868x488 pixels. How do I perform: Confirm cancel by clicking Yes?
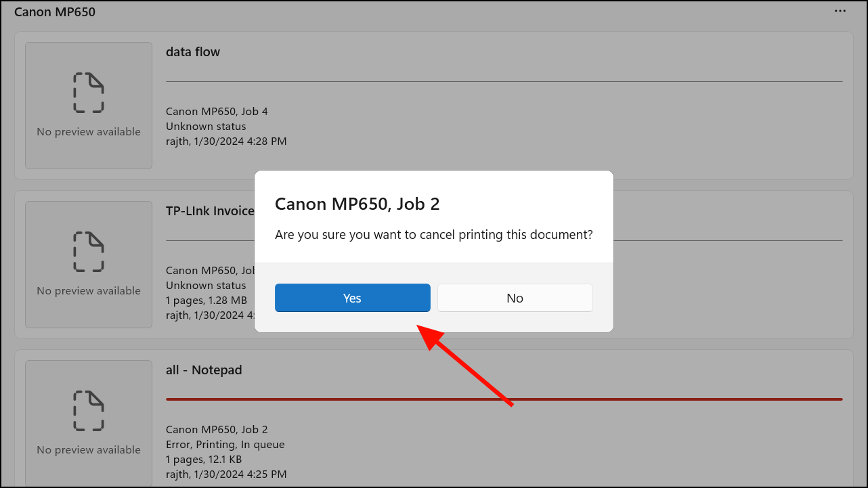coord(352,298)
